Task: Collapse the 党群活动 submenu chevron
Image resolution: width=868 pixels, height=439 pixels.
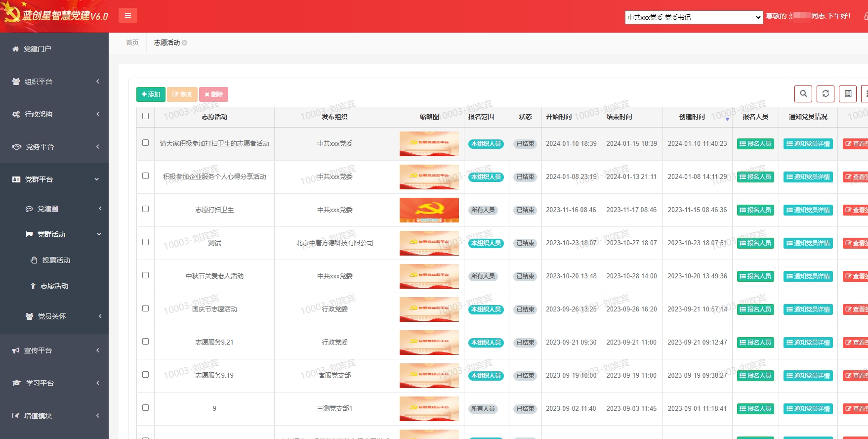Action: (99, 234)
